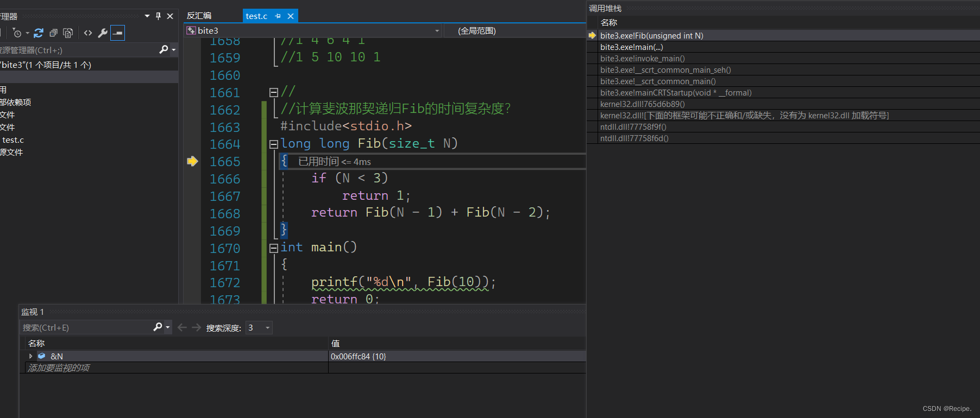Click the bite3 project icon in navigation bar

tap(191, 31)
